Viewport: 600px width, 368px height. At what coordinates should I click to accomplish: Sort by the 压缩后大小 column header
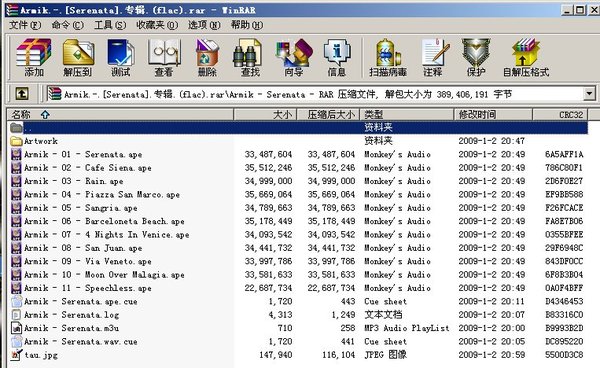(328, 114)
